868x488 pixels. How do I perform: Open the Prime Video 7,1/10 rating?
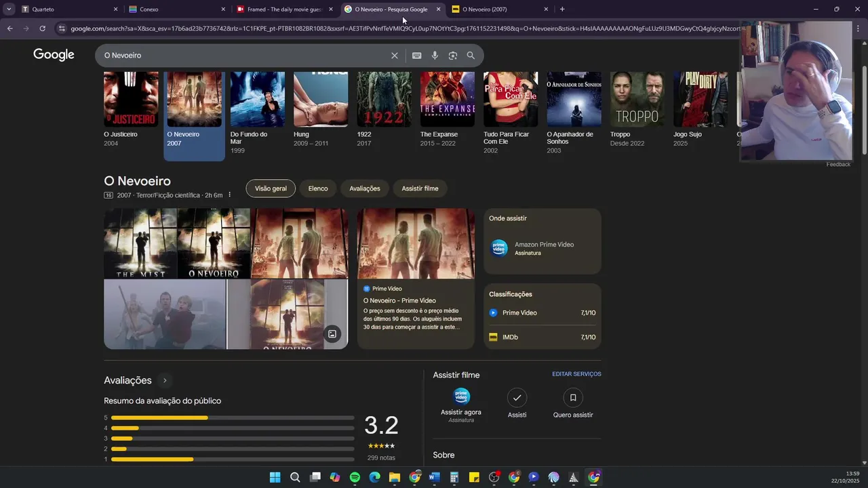point(542,313)
